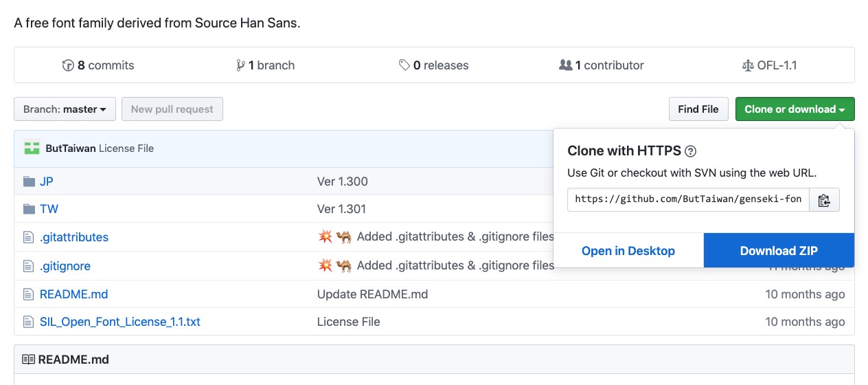This screenshot has width=868, height=385.
Task: Click the SIL_Open_Font_License file icon
Action: click(x=29, y=322)
